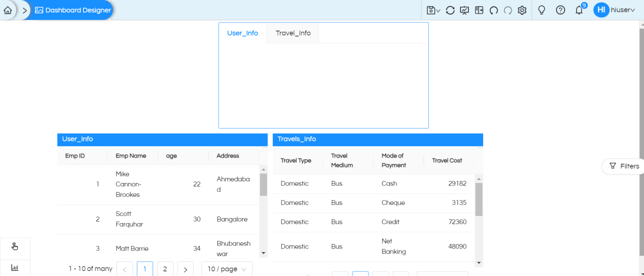Sort by the Emp ID column header
Viewport: 644px width, 276px height.
click(x=82, y=156)
